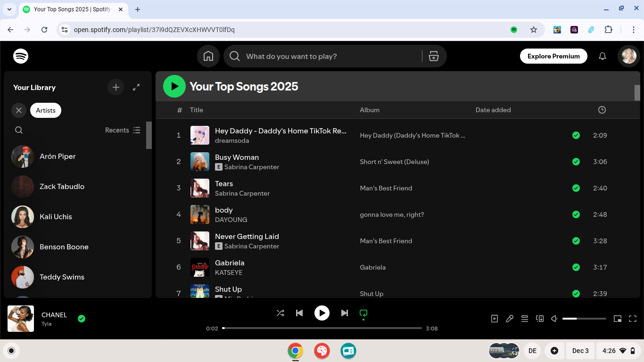Open Chrome from the shelf

point(296,351)
